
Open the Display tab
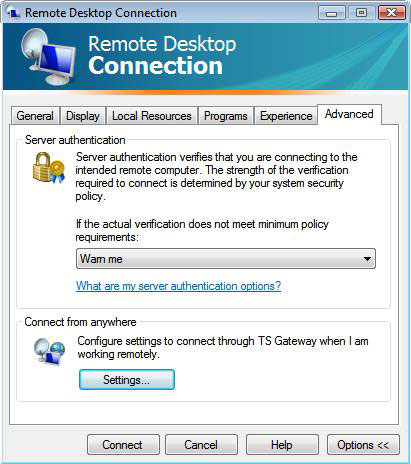(83, 116)
